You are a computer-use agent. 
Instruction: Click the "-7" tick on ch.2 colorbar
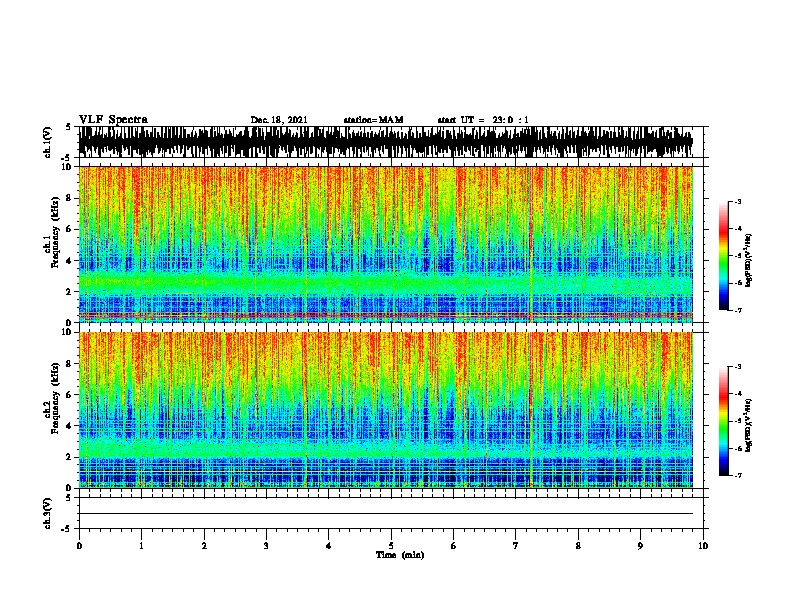(x=738, y=475)
